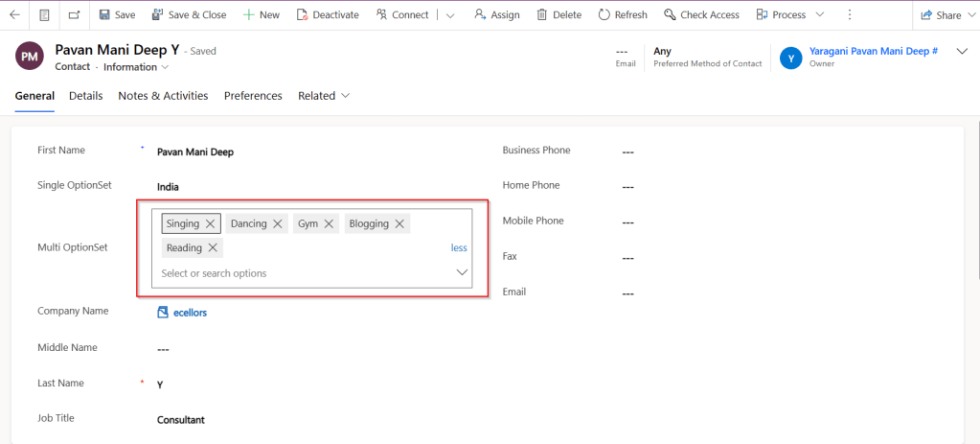The width and height of the screenshot is (980, 444).
Task: Open the ecellors company link
Action: pos(189,312)
